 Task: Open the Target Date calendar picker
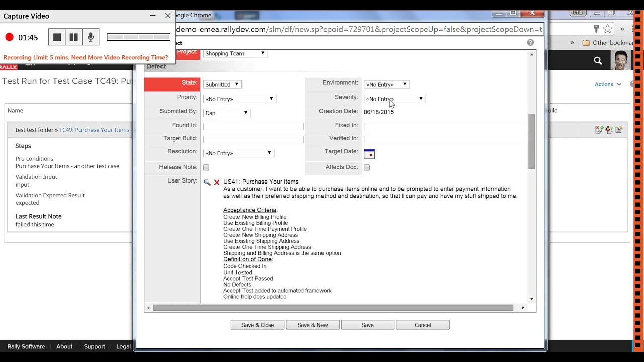tap(369, 154)
